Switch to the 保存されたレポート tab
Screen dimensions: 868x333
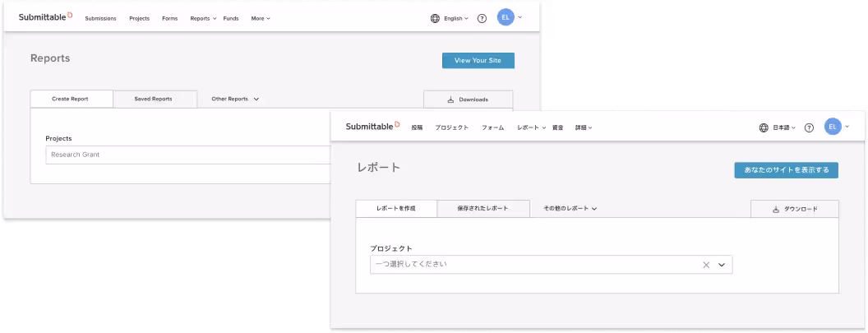pyautogui.click(x=483, y=209)
